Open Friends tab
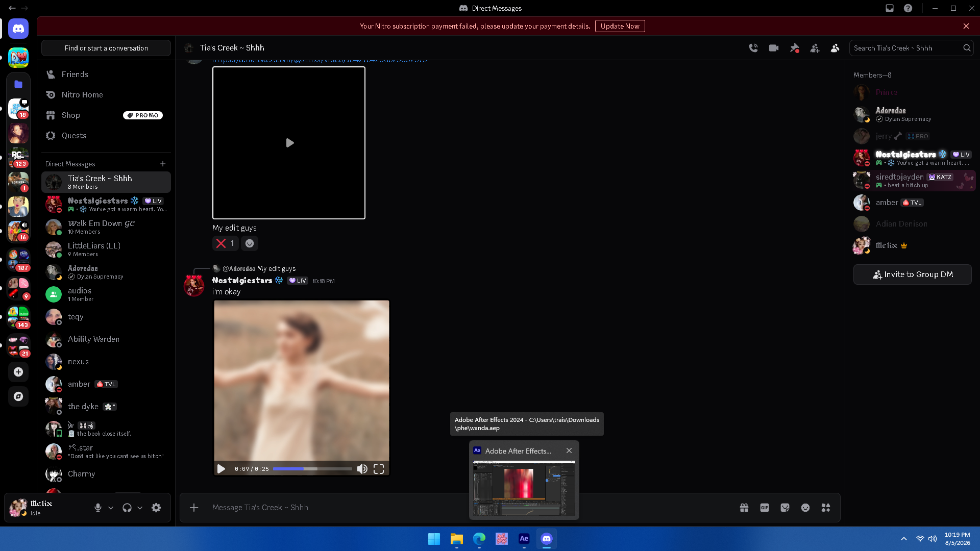The image size is (980, 551). (106, 74)
